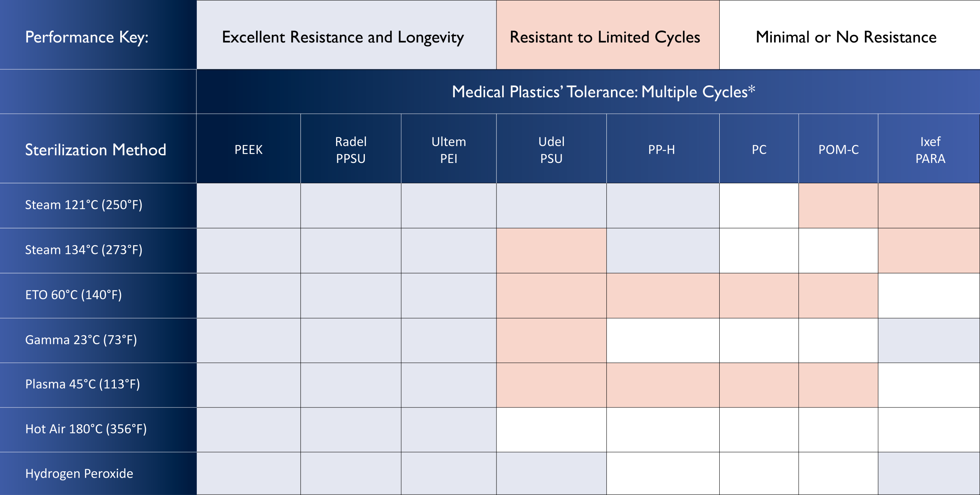Click the ETO 60°C (140°F) row label
This screenshot has height=495, width=980.
(73, 295)
